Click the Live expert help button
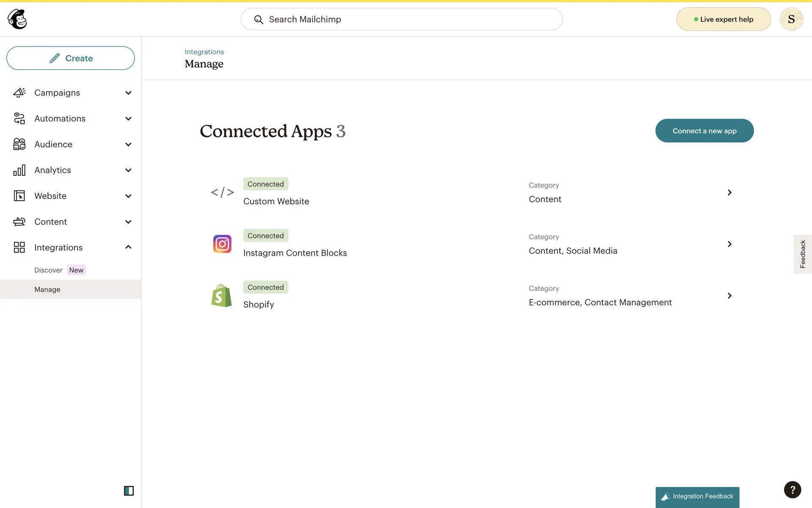 pos(723,19)
